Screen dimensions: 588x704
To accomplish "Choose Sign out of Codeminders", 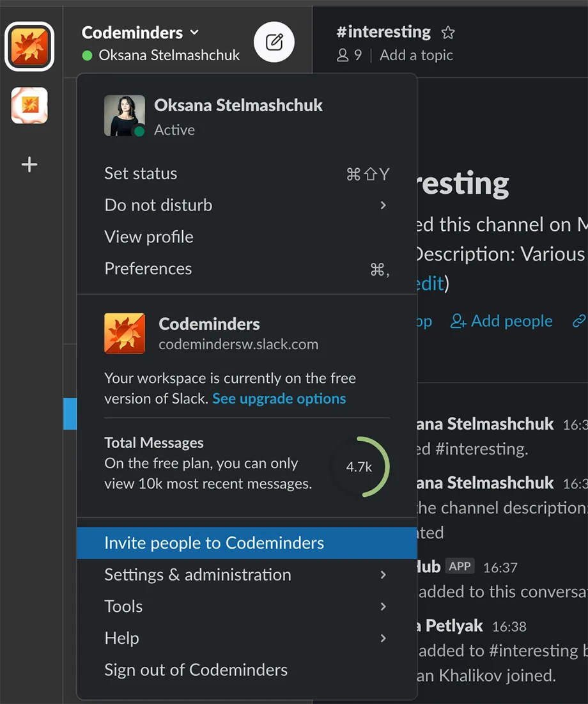I will click(195, 669).
